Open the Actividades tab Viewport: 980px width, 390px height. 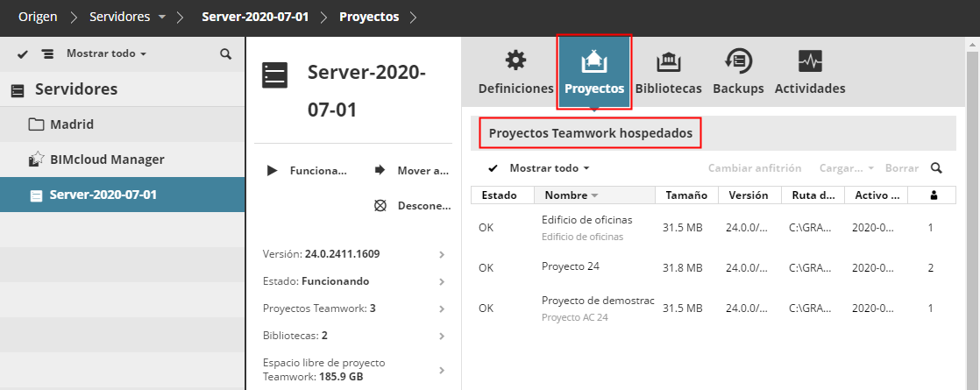810,72
